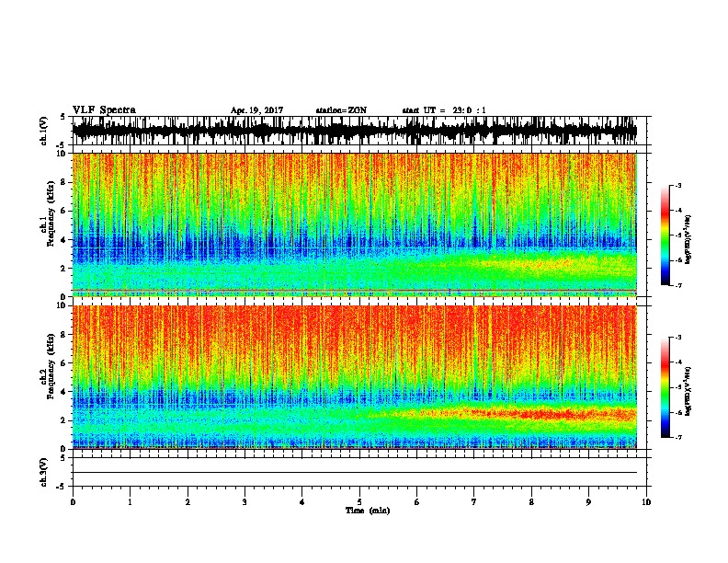Click inside the ch.1 spectrogram panel
Viewport: 728px width, 563px height.
[355, 224]
